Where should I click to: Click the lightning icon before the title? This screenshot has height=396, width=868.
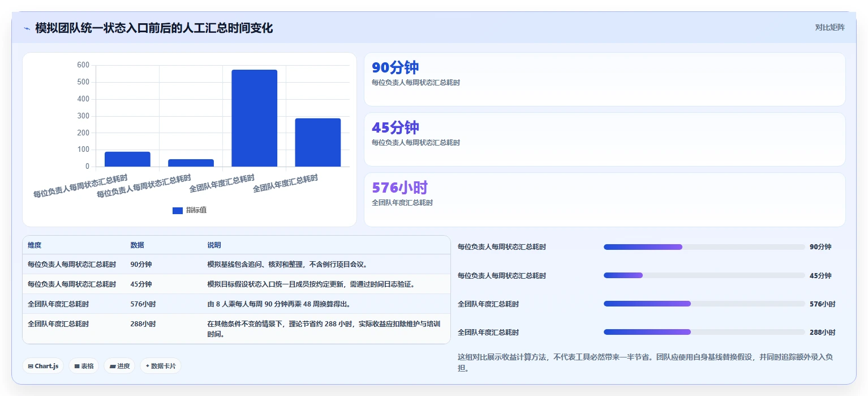coord(27,28)
